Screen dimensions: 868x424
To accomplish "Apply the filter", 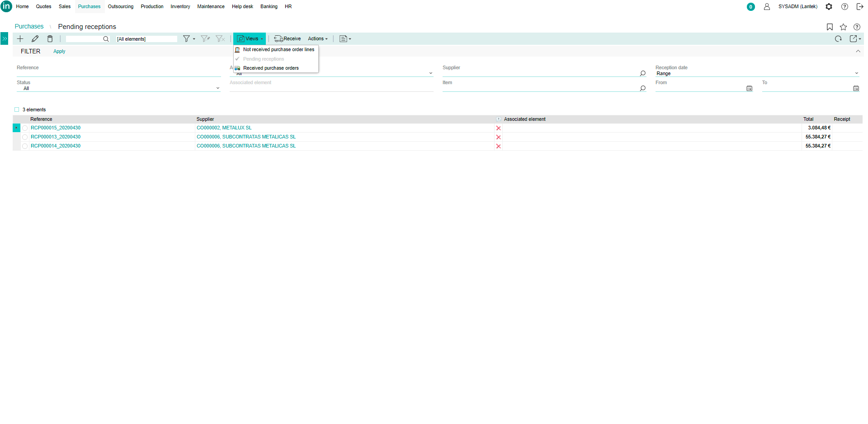I will pyautogui.click(x=59, y=52).
